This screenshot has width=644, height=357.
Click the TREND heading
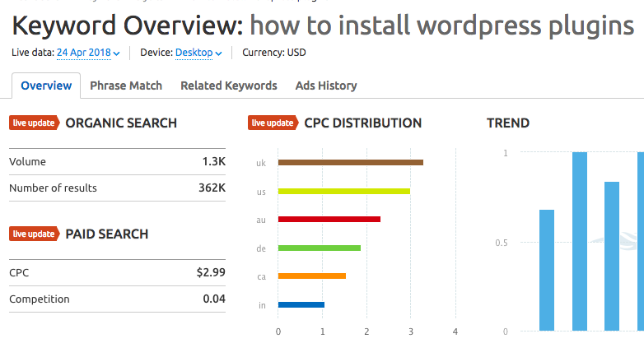[508, 123]
